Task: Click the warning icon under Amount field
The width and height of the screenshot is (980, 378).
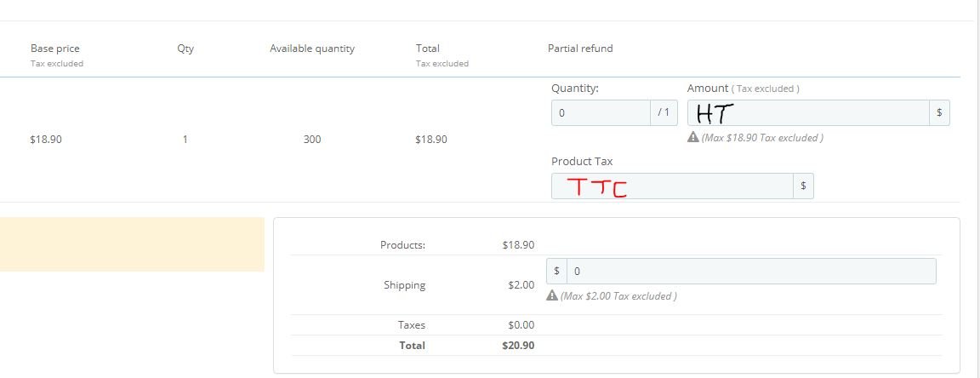Action: [692, 137]
